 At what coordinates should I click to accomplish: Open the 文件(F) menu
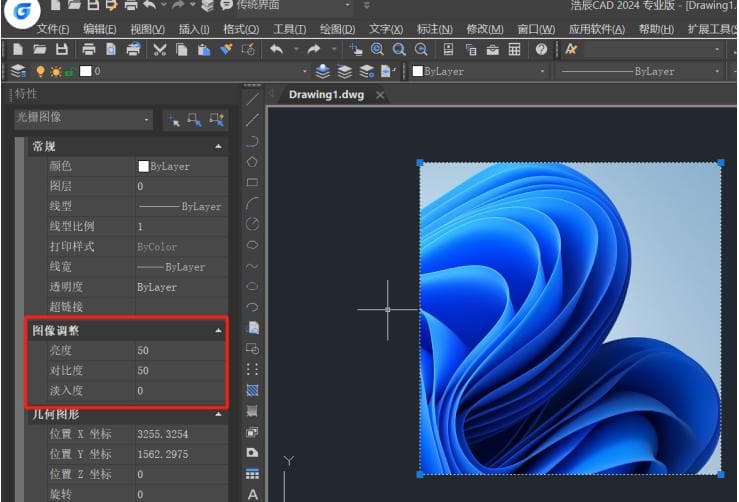coord(53,29)
